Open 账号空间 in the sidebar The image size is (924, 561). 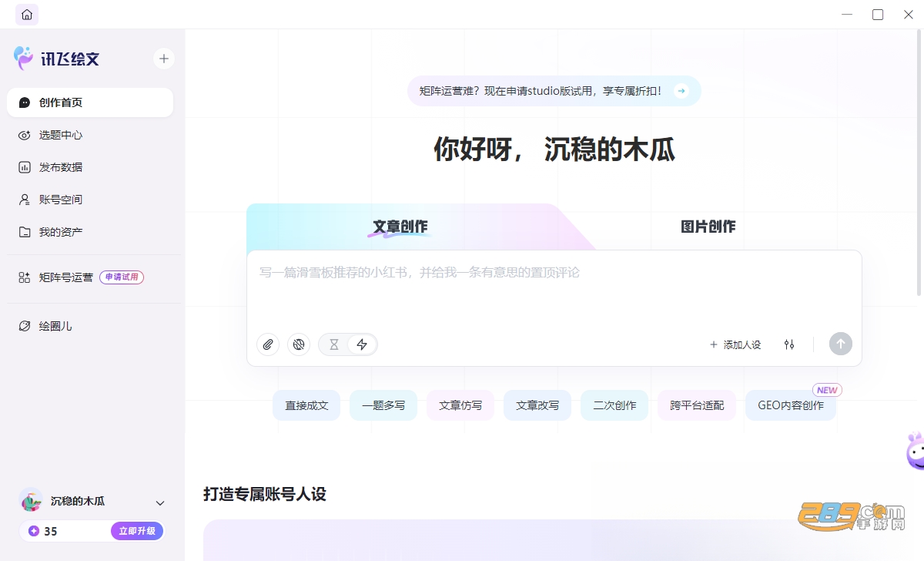click(x=90, y=200)
